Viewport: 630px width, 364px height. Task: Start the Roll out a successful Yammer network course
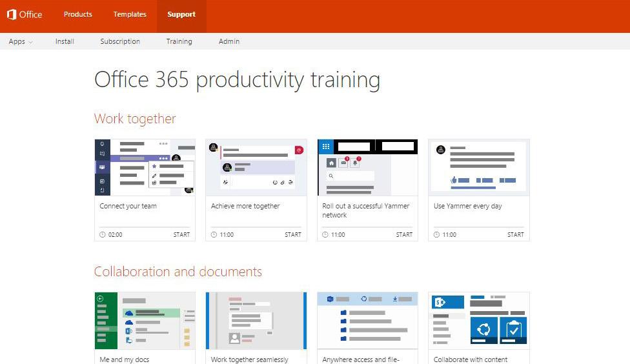click(404, 235)
